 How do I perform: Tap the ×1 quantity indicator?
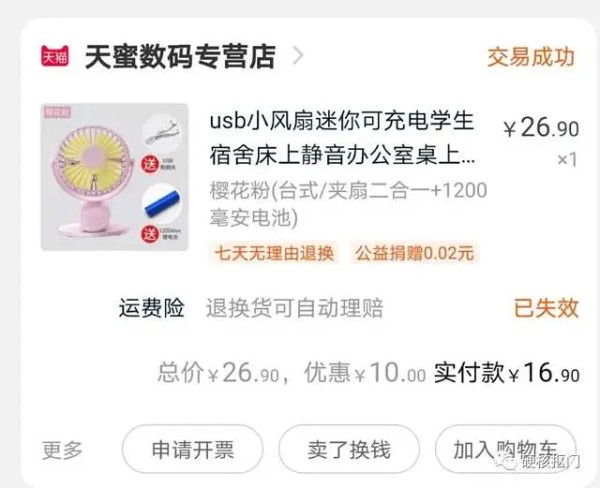coord(567,160)
